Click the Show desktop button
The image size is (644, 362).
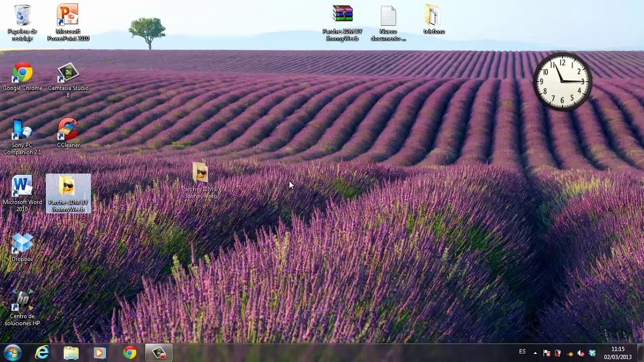click(x=640, y=353)
